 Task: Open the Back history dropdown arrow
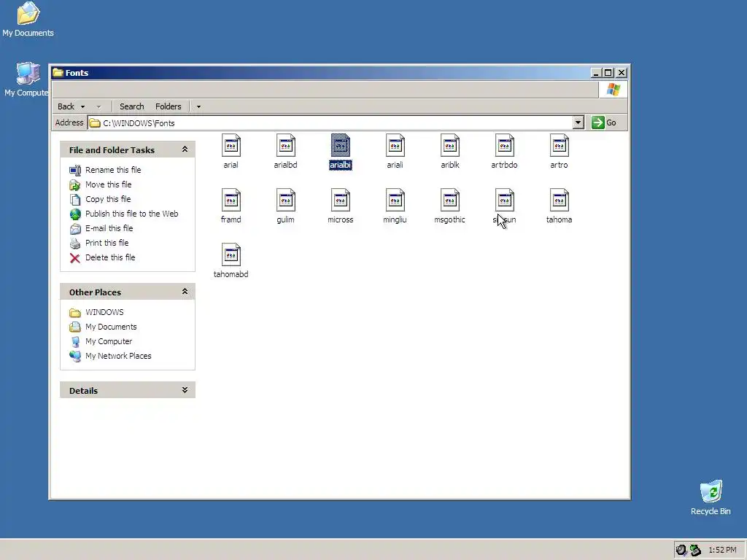[x=83, y=106]
